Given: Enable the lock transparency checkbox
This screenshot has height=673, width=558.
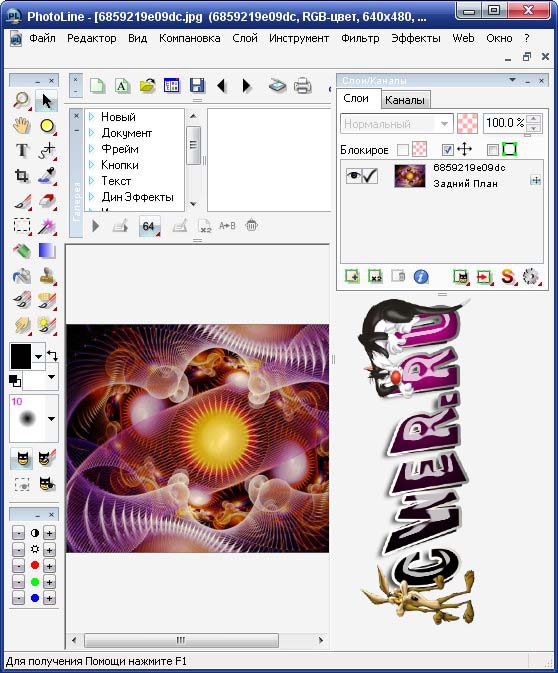Looking at the screenshot, I should pyautogui.click(x=403, y=150).
